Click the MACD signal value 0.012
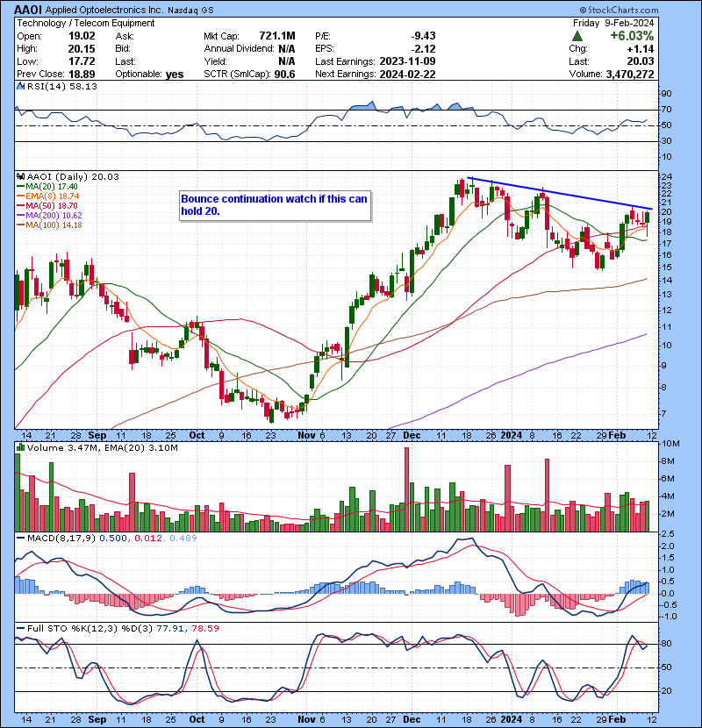702x728 pixels. [x=148, y=538]
